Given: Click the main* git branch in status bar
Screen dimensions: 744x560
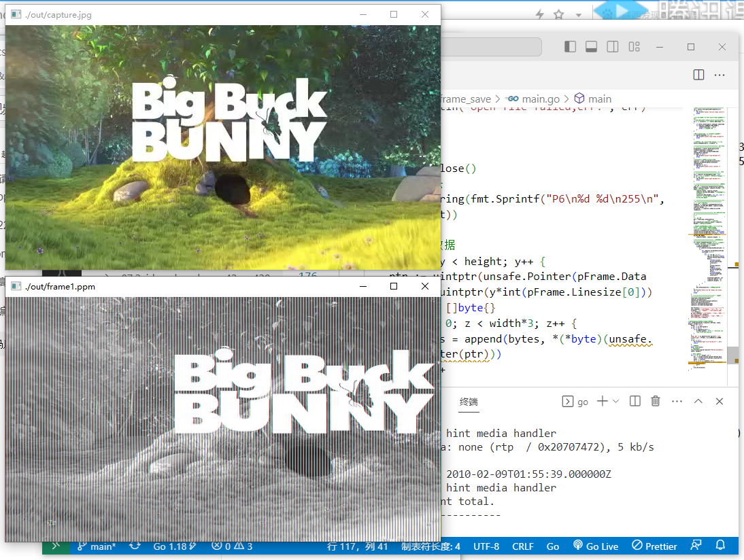Looking at the screenshot, I should 97,546.
